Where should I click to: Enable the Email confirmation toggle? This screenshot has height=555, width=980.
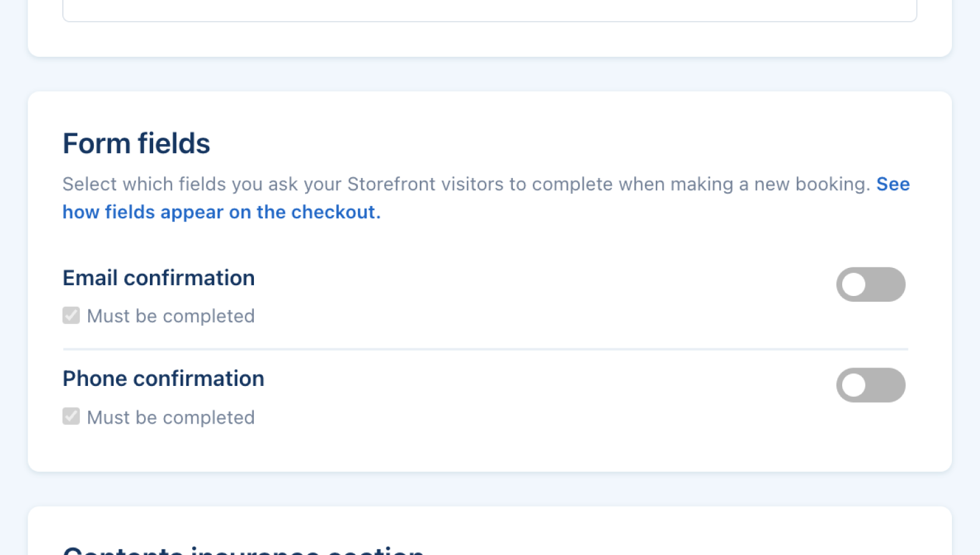pyautogui.click(x=871, y=285)
